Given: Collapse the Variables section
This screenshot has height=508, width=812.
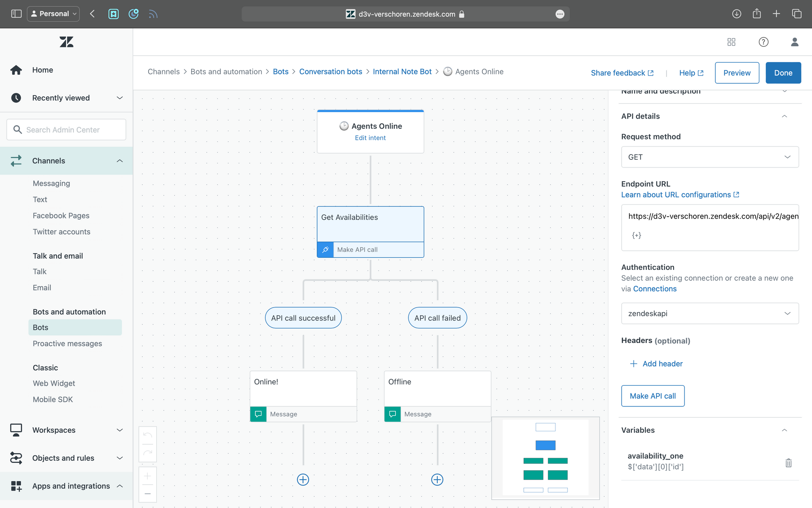Looking at the screenshot, I should click(784, 430).
